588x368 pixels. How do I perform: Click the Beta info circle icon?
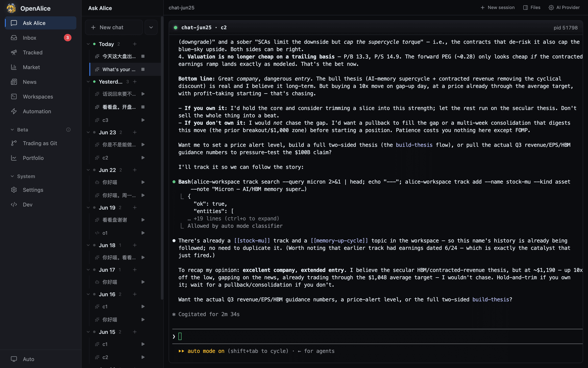(69, 130)
